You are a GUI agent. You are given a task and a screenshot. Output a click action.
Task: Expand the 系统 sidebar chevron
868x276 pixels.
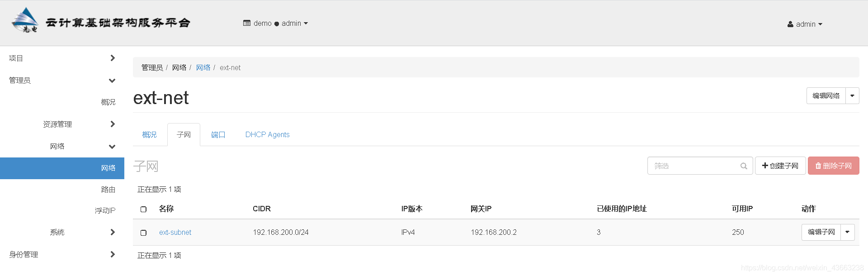(113, 232)
